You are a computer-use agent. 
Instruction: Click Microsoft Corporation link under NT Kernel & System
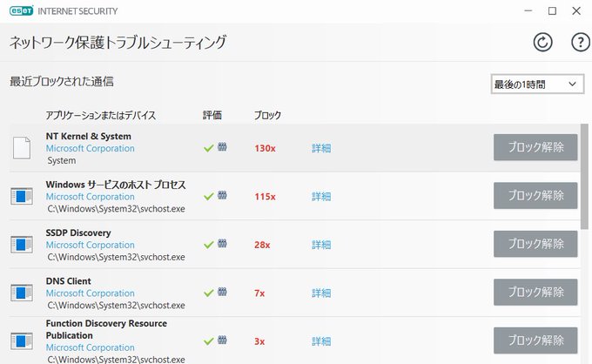click(91, 148)
